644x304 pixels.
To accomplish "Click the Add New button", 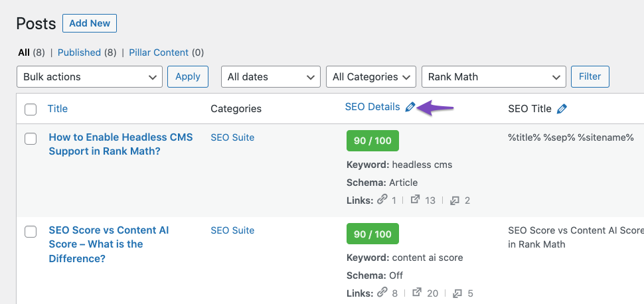I will pos(90,23).
